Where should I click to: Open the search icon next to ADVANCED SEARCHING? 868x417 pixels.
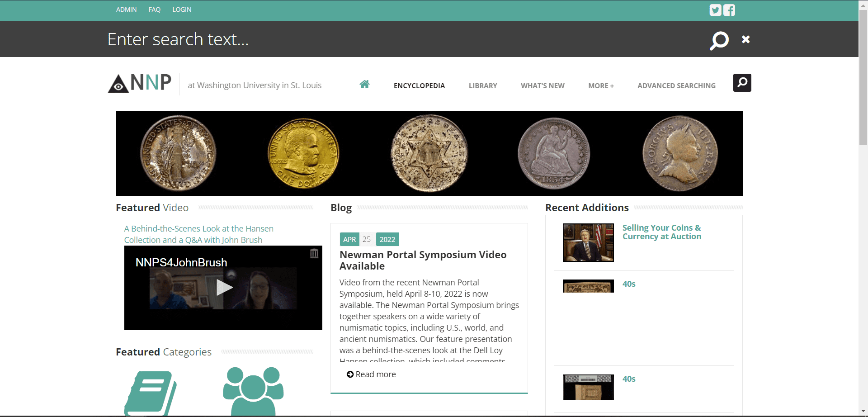click(742, 83)
